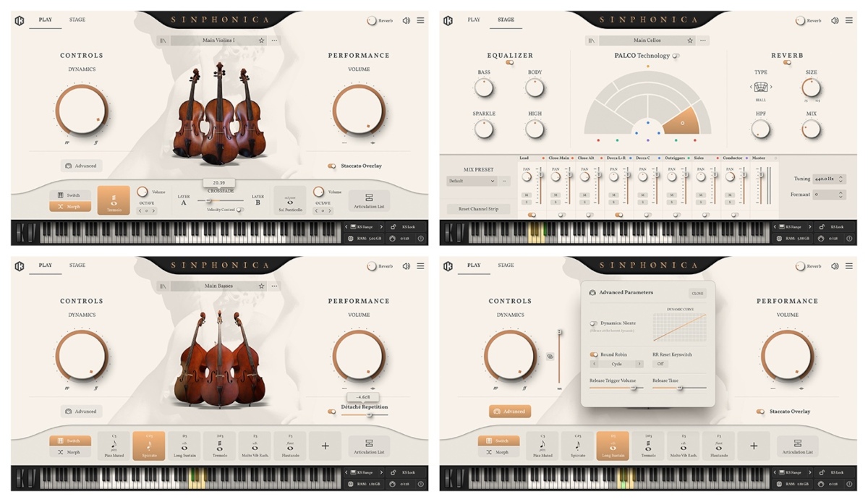This screenshot has width=868, height=502.
Task: Click next arrow of reverb Type selector
Action: click(771, 87)
